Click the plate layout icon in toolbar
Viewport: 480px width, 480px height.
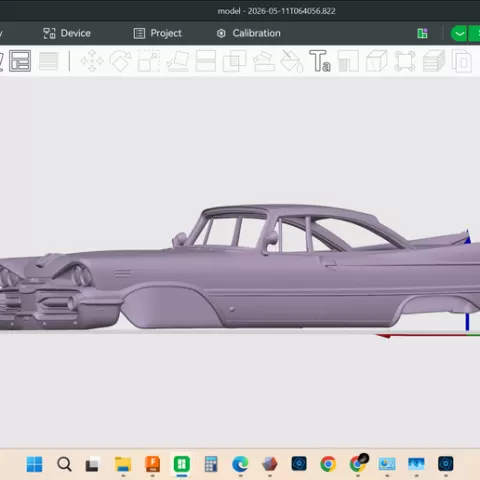coord(20,61)
